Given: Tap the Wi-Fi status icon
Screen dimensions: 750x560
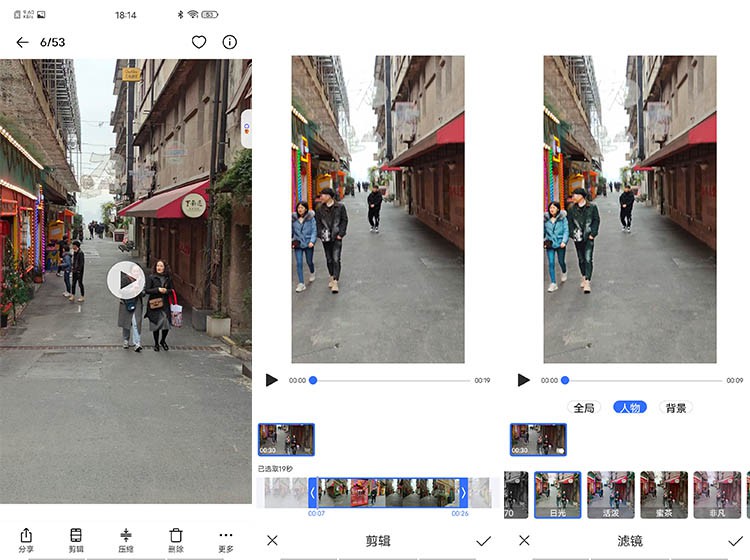Looking at the screenshot, I should (193, 14).
